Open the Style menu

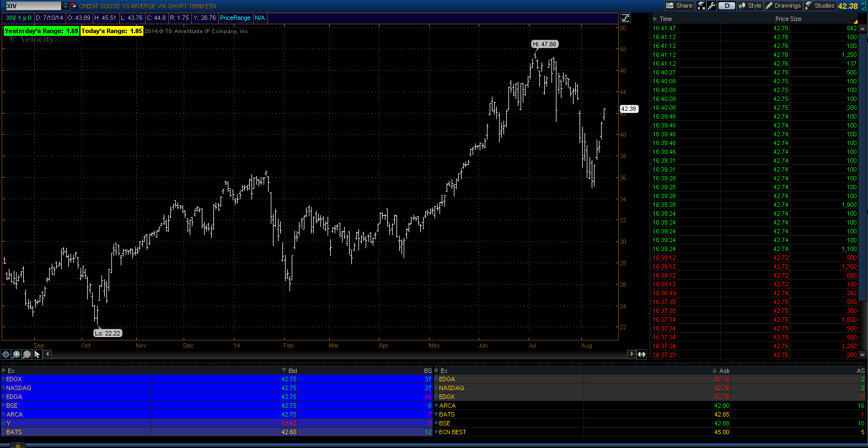pyautogui.click(x=750, y=6)
